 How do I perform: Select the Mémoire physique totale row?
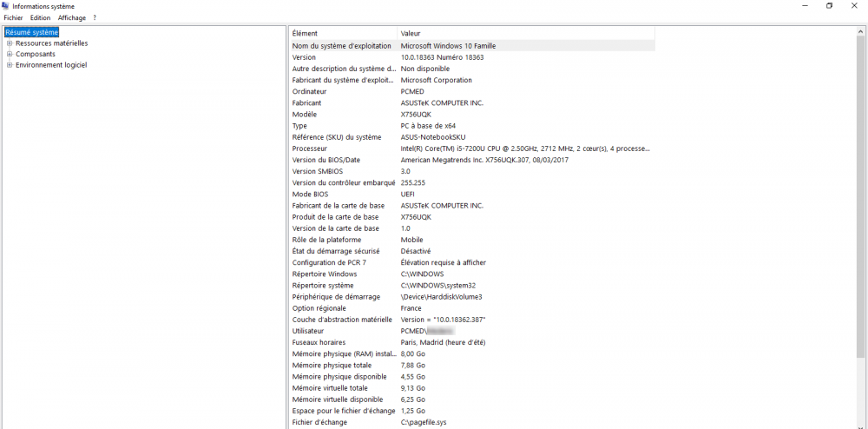[472, 366]
